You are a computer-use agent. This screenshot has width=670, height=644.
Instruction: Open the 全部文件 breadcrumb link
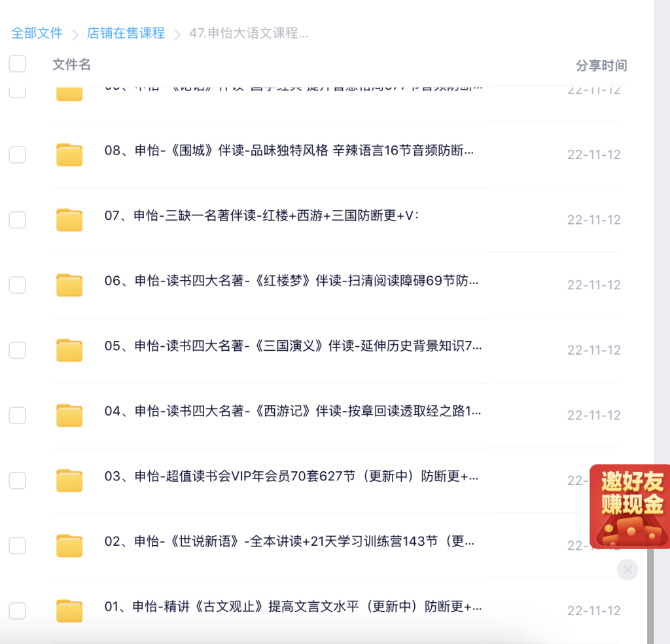(37, 33)
